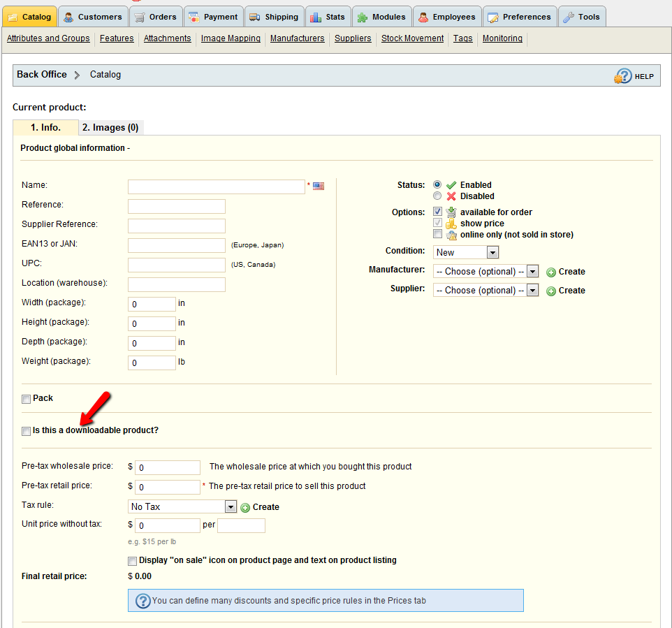Click the Help icon in breadcrumb bar
This screenshot has height=628, width=672.
[622, 76]
